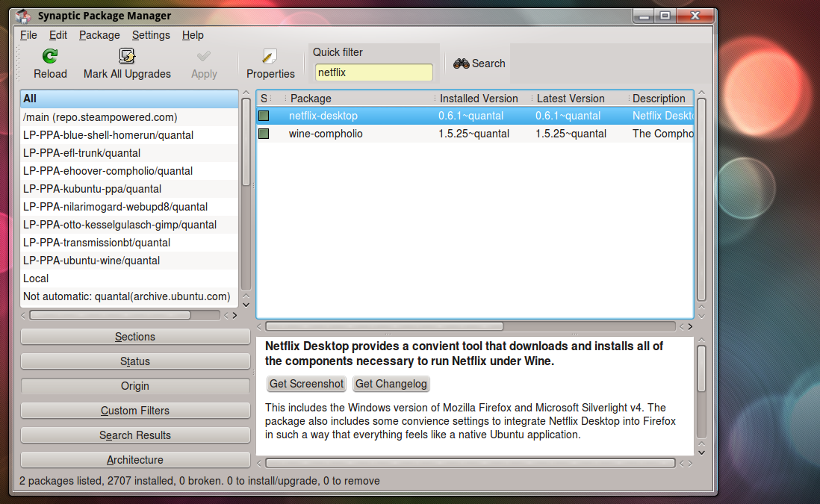The image size is (820, 504).
Task: Click the Get Screenshot button
Action: (306, 384)
